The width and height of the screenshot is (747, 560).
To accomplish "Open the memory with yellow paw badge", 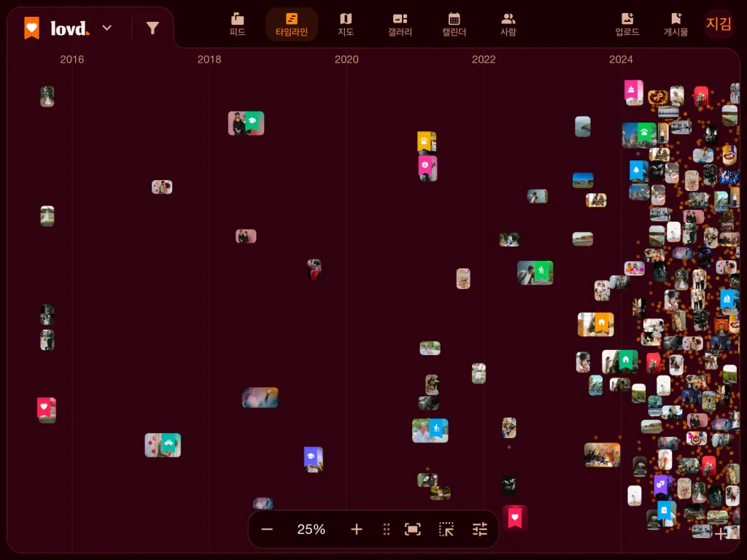I will [x=427, y=141].
